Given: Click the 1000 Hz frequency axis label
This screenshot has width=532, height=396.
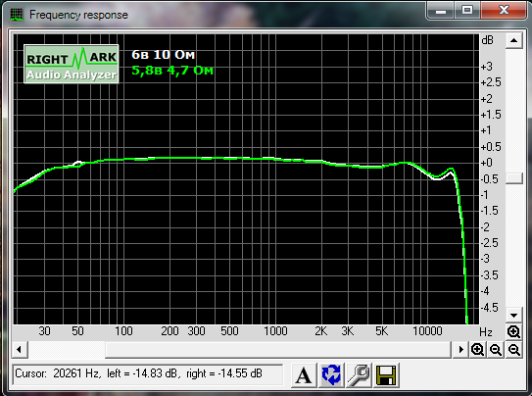Looking at the screenshot, I should point(275,331).
